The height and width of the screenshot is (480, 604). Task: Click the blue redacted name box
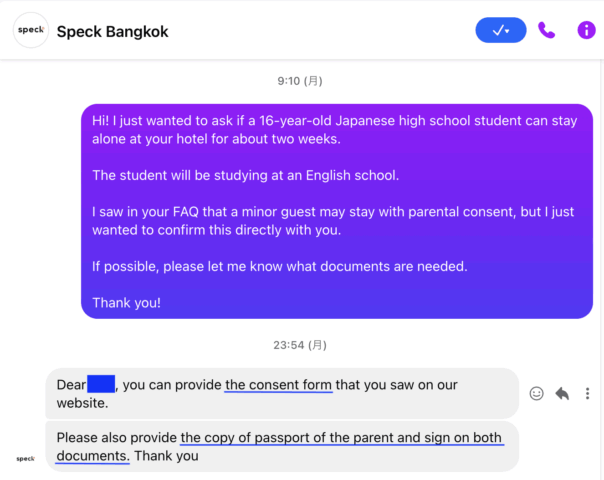pos(101,384)
